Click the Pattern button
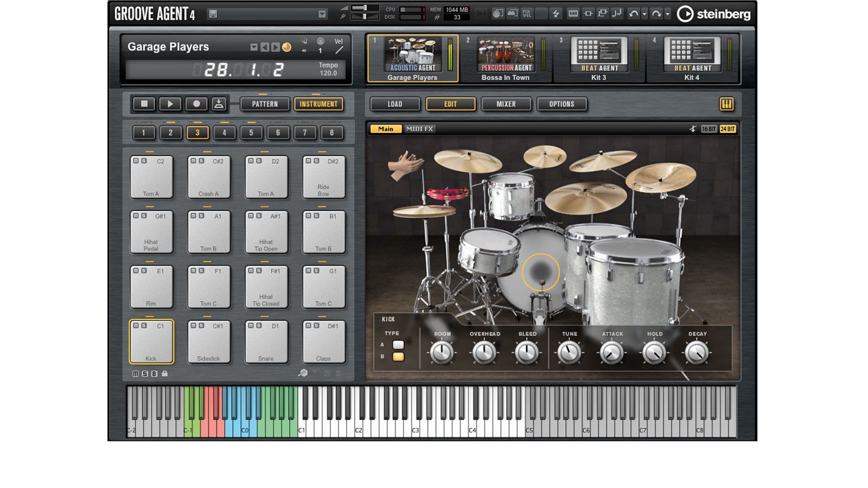Screen dimensions: 868x488 (265, 104)
